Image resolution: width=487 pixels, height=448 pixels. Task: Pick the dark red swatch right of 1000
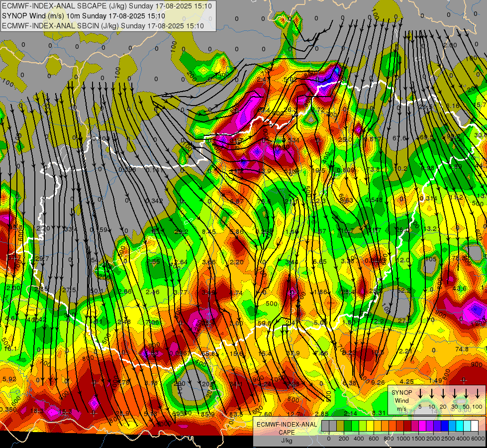(x=407, y=426)
